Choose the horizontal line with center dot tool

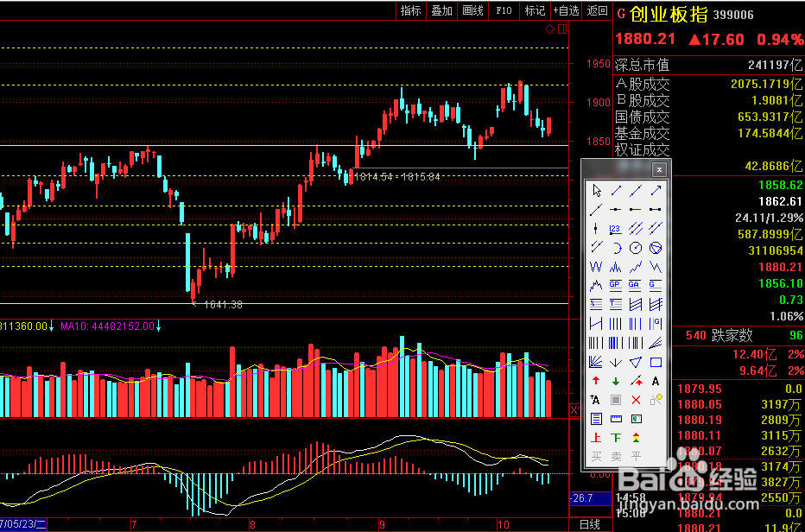click(616, 210)
